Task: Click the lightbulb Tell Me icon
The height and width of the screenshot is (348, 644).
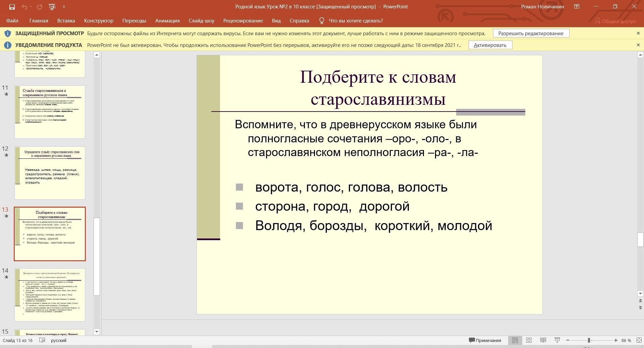Action: (x=321, y=21)
